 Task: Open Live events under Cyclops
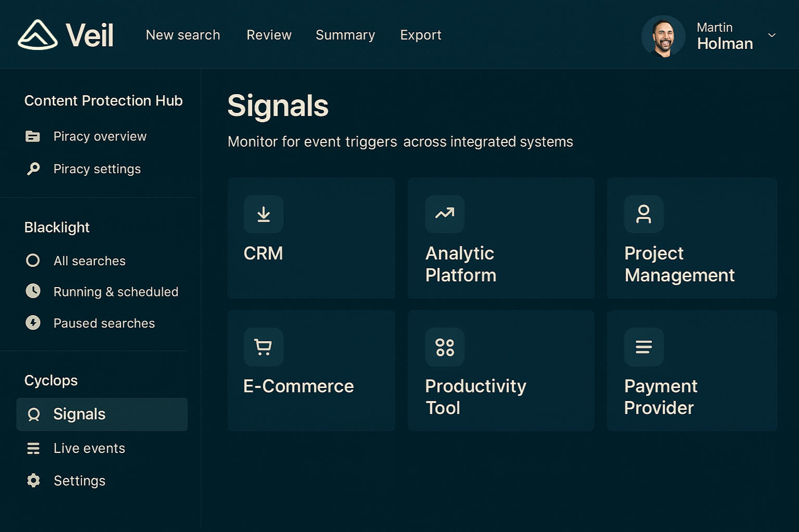coord(89,448)
